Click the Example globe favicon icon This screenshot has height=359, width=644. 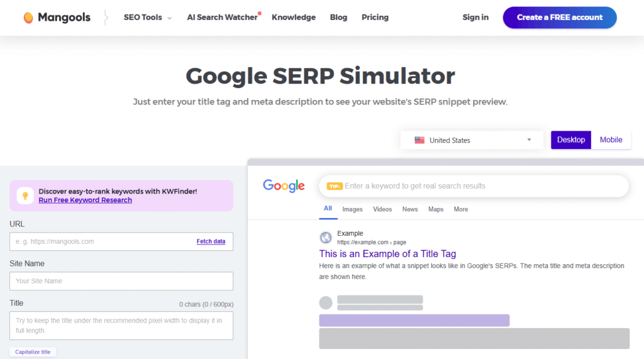coord(326,238)
